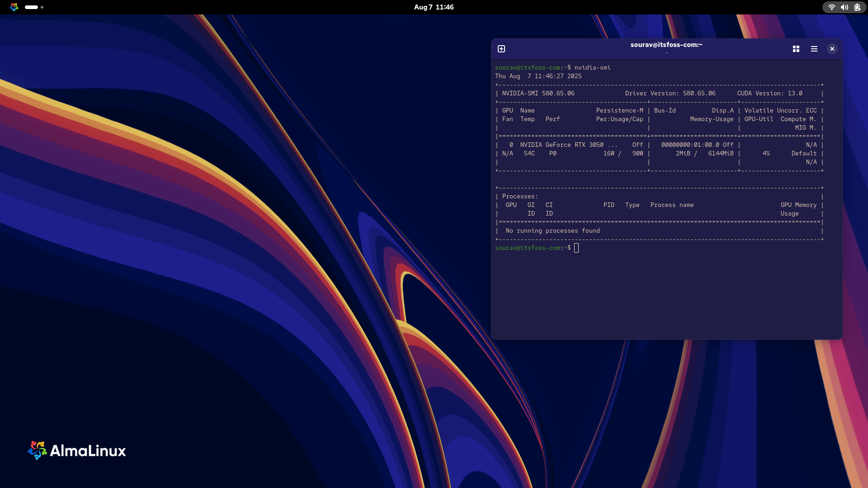Click the workspace indicator pill
This screenshot has height=488, width=868.
pyautogui.click(x=32, y=7)
